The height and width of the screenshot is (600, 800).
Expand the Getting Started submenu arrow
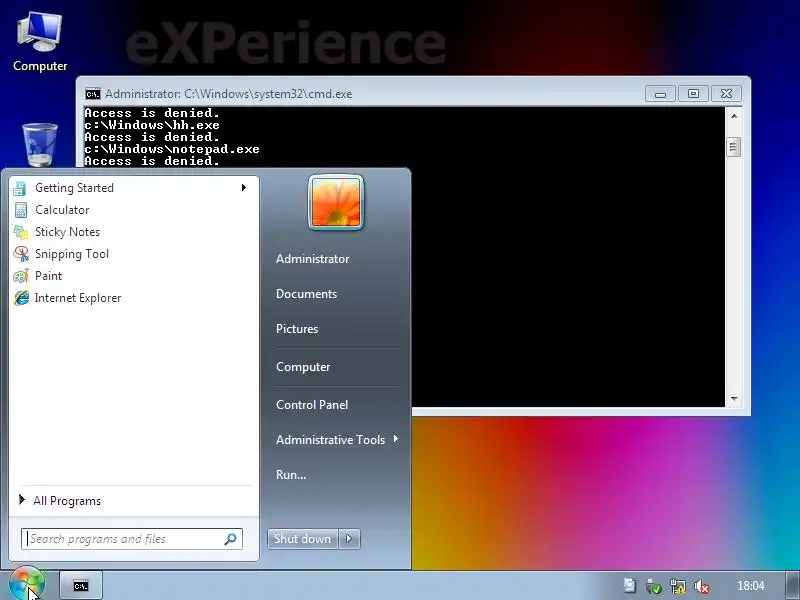pos(244,188)
